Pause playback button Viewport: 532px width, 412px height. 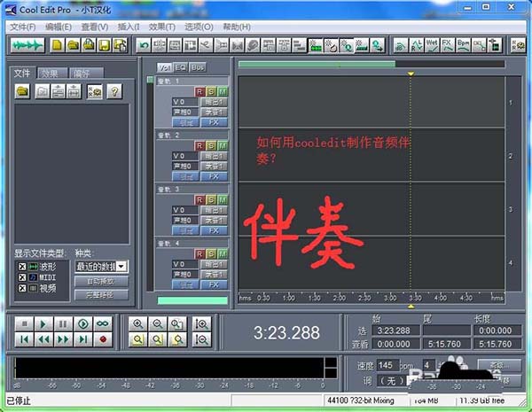tap(63, 323)
